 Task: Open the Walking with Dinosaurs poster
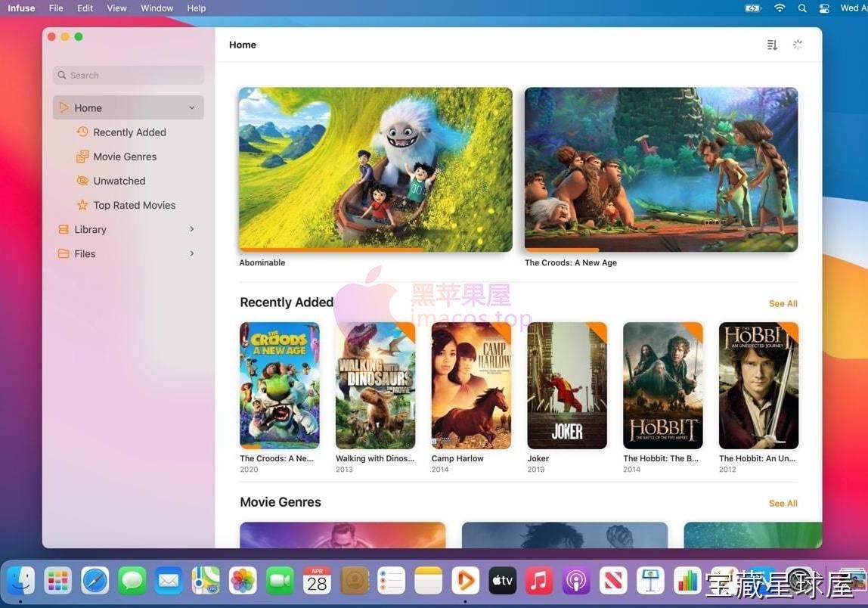click(375, 386)
